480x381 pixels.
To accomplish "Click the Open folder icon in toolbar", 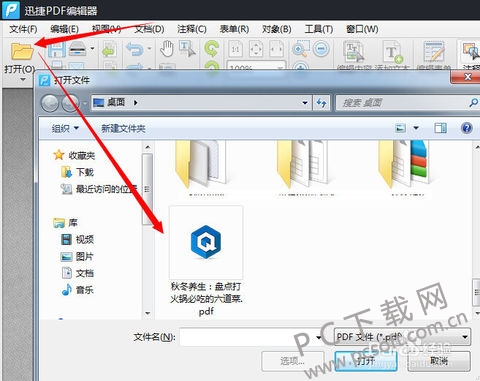I will [x=22, y=51].
